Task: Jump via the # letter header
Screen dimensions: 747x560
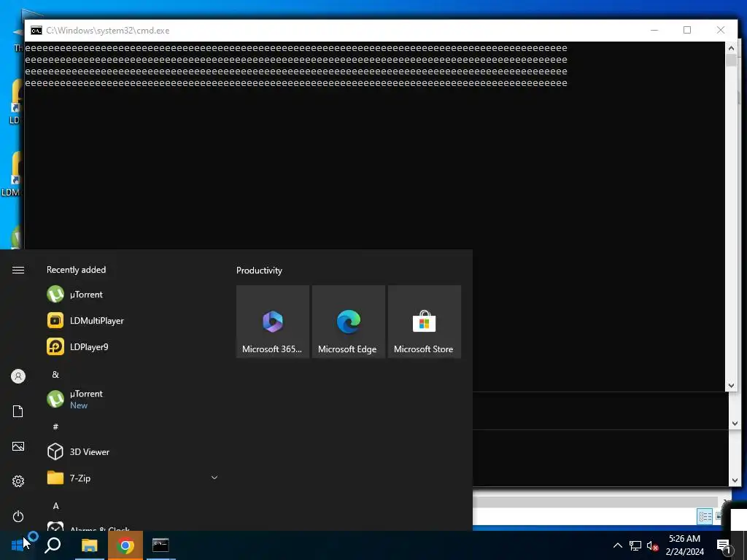Action: pyautogui.click(x=55, y=427)
